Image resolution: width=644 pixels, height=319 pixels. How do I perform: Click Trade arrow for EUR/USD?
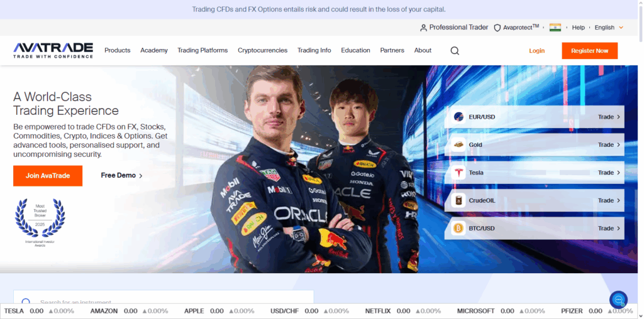[609, 117]
